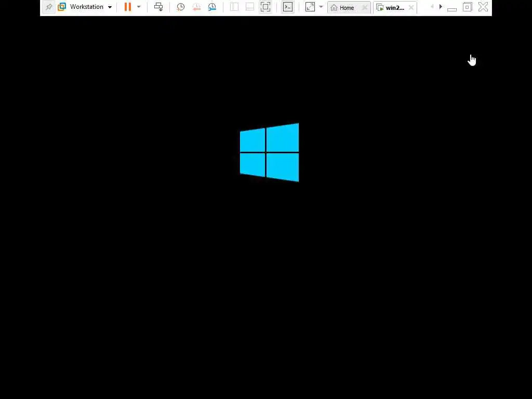
Task: Send Ctrl+Alt+Del to the guest
Action: point(158,7)
